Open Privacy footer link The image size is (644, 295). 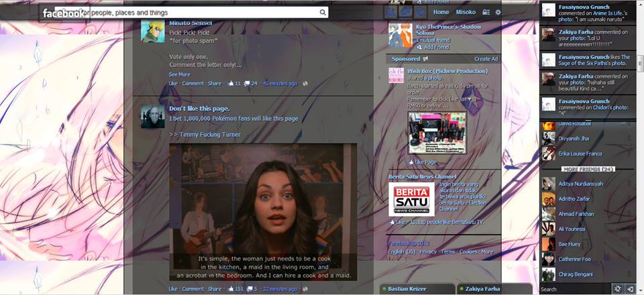tap(428, 251)
